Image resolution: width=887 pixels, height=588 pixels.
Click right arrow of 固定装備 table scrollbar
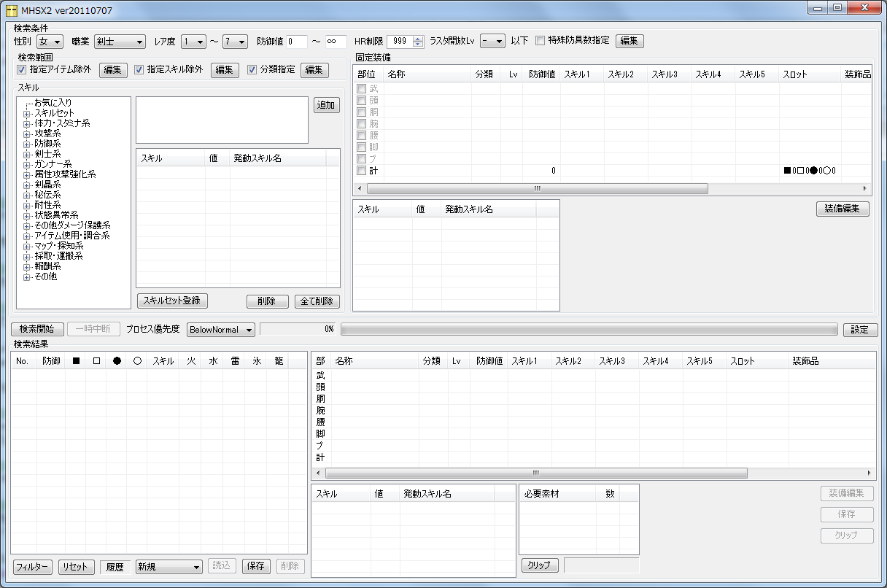point(866,188)
